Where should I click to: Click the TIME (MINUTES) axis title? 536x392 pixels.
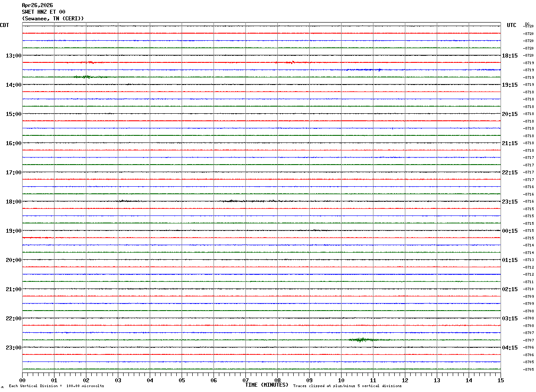click(x=267, y=385)
